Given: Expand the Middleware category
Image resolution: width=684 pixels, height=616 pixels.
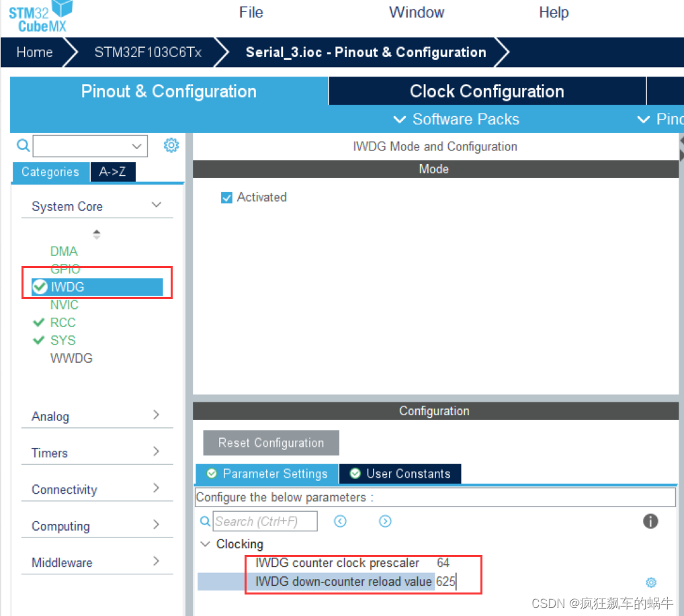Looking at the screenshot, I should click(157, 561).
